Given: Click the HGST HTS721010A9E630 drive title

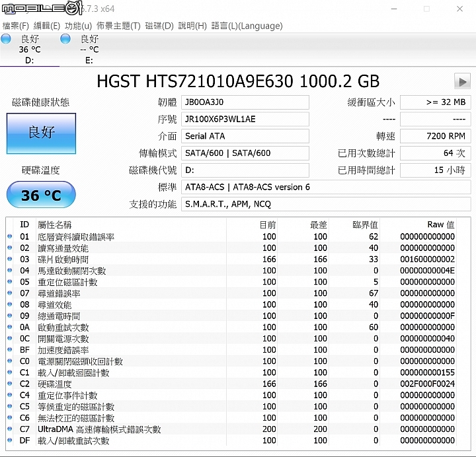Looking at the screenshot, I should pyautogui.click(x=238, y=81).
